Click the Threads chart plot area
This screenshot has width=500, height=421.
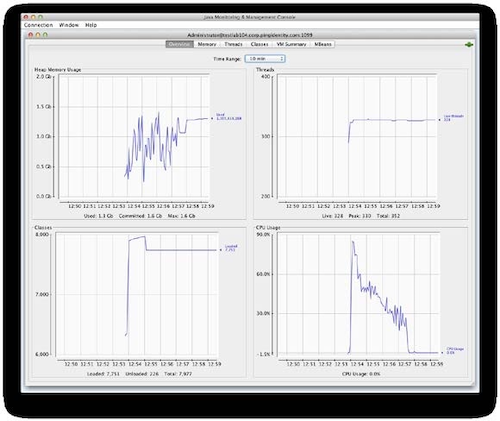coord(357,137)
